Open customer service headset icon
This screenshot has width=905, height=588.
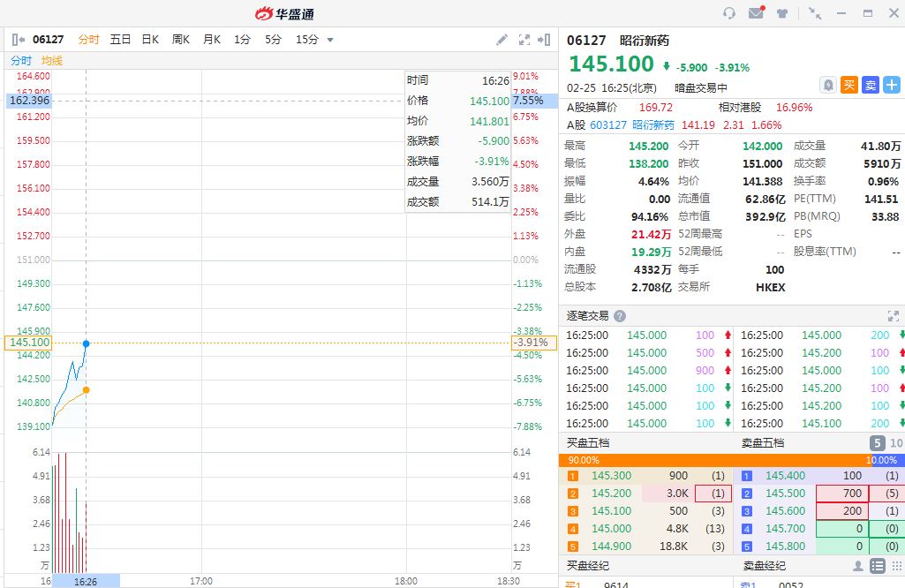728,13
